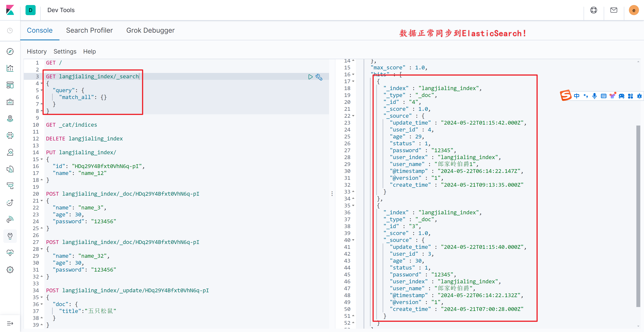644x332 pixels.
Task: Open the space selector D badge
Action: (x=31, y=10)
